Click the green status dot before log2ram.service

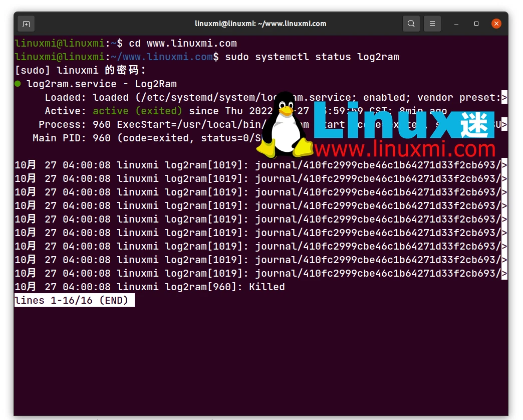(x=18, y=84)
